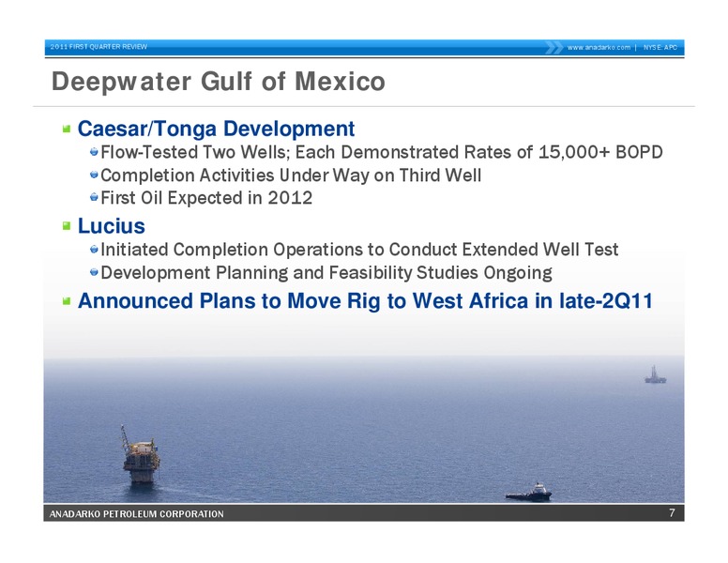This screenshot has width=728, height=563.
Task: Click 'Initiated Completion Operations' bullet text
Action: (359, 250)
